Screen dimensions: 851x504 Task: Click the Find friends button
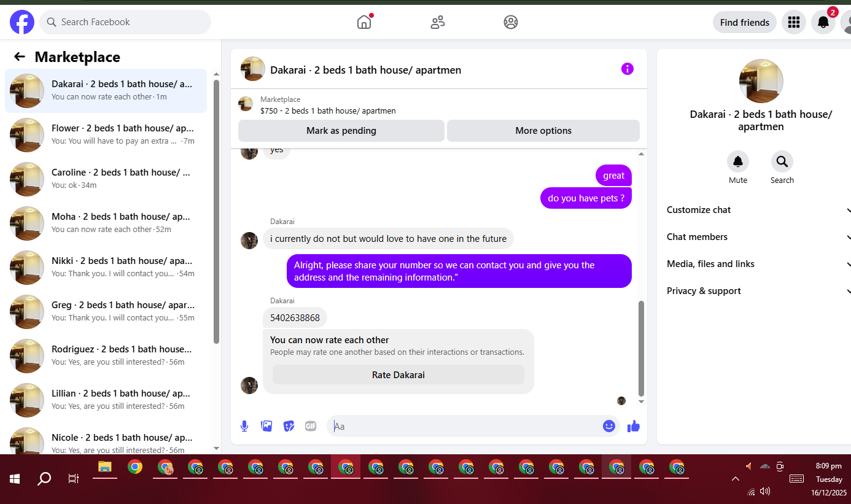click(x=745, y=22)
